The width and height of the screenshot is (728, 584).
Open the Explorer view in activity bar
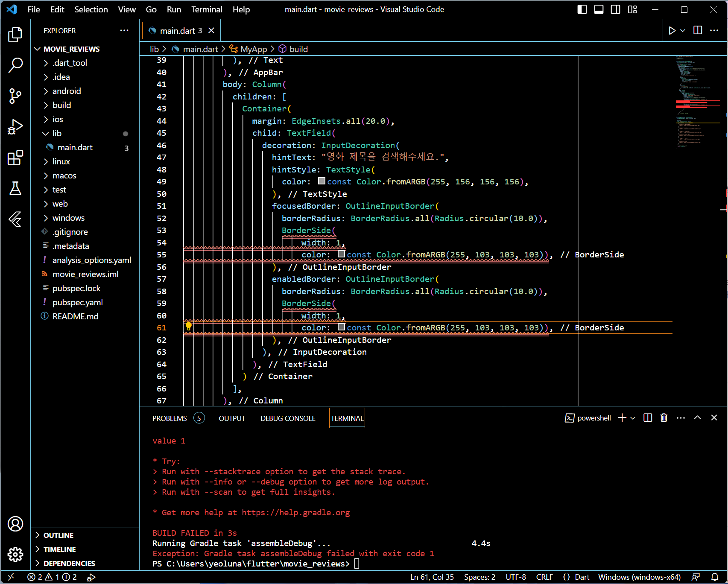[x=15, y=35]
